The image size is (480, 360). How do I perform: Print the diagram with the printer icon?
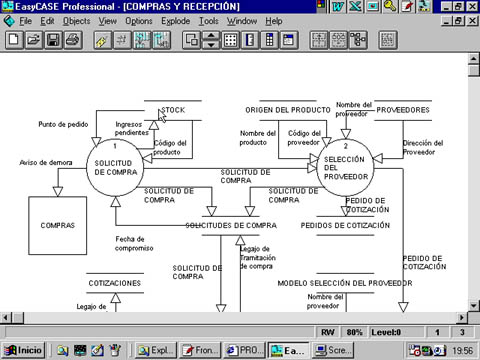[x=73, y=40]
